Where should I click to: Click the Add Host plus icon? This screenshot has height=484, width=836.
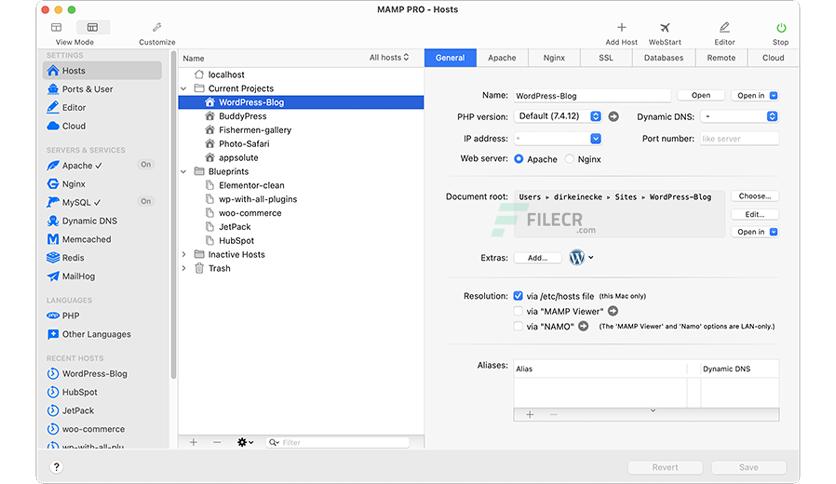pos(621,28)
